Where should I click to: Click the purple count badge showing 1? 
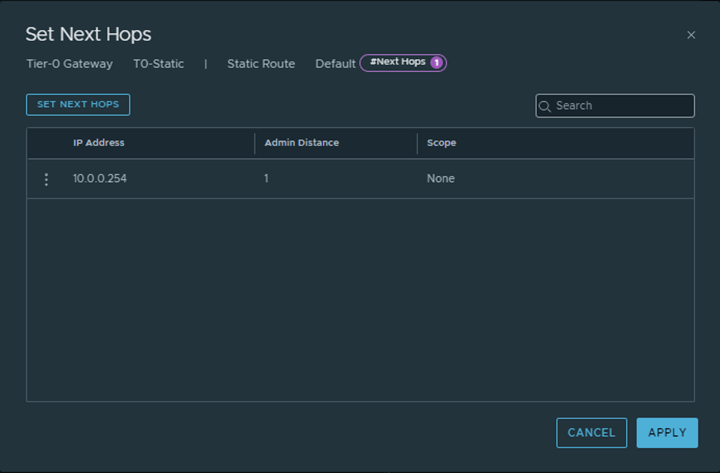pos(436,63)
